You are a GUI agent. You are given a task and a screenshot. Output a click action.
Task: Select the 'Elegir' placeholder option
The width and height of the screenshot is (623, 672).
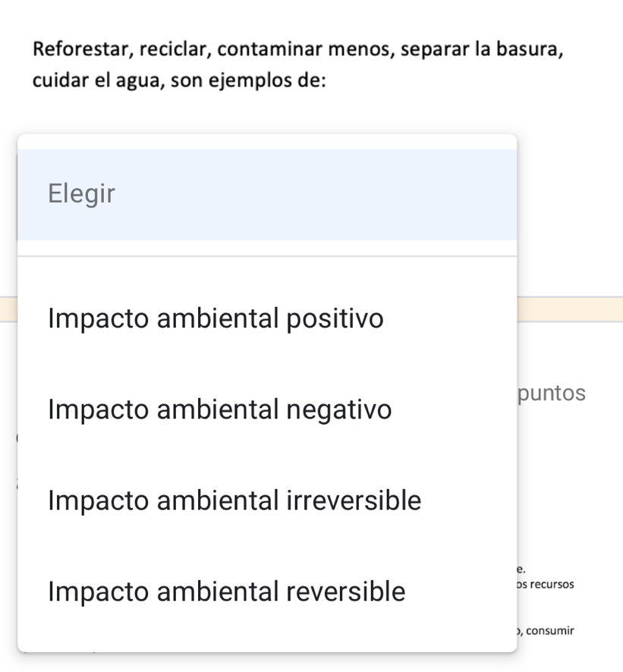click(x=81, y=194)
